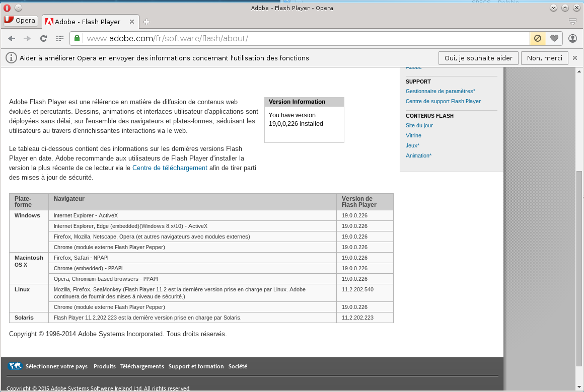The width and height of the screenshot is (584, 392).
Task: Click 'Internet Explorer - ActiveX' table row
Action: click(192, 215)
